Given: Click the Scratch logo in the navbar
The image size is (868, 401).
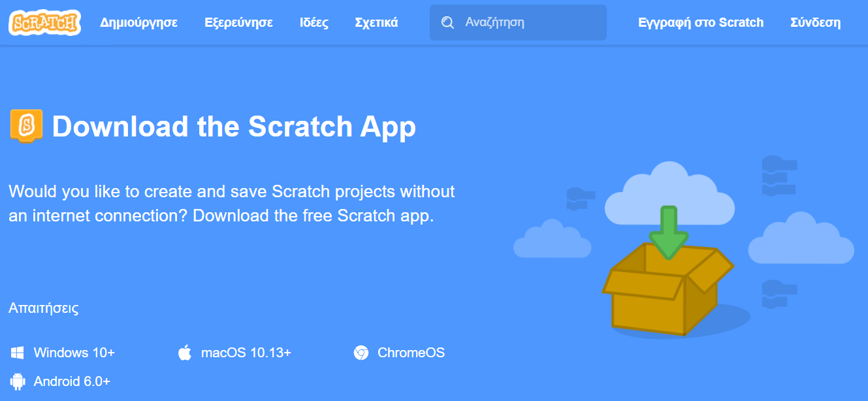Looking at the screenshot, I should (x=44, y=23).
